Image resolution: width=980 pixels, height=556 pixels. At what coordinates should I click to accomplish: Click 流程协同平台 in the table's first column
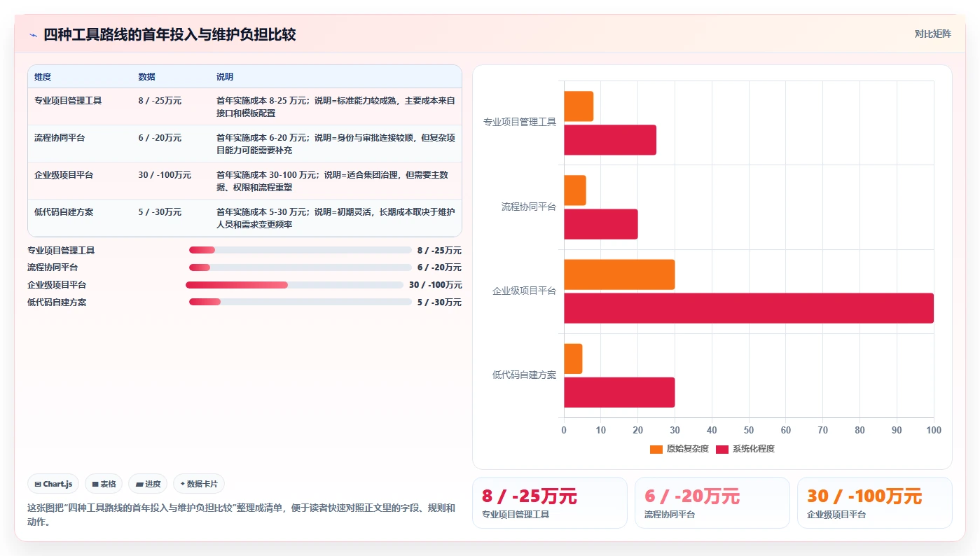[60, 138]
